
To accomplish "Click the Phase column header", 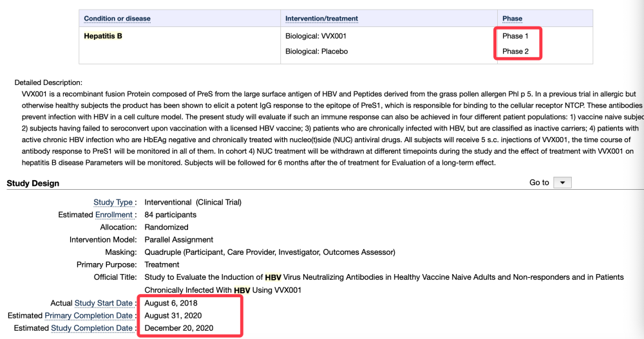I will click(x=512, y=19).
